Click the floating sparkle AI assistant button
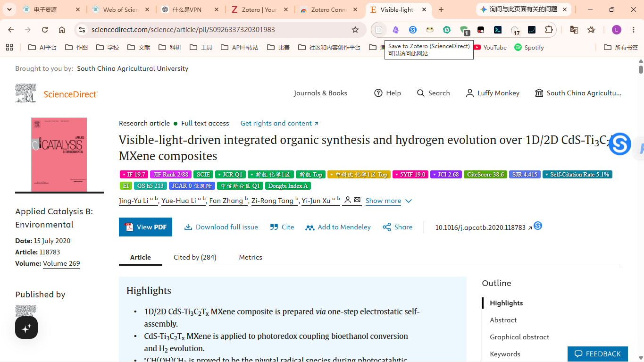Image resolution: width=644 pixels, height=362 pixels. click(x=26, y=328)
